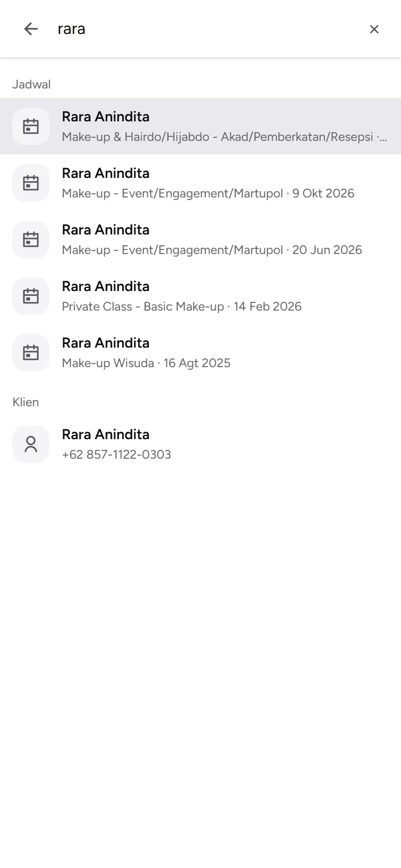Viewport: 401px width, 868px height.
Task: Click calendar icon for Private Class schedule
Action: click(x=31, y=296)
